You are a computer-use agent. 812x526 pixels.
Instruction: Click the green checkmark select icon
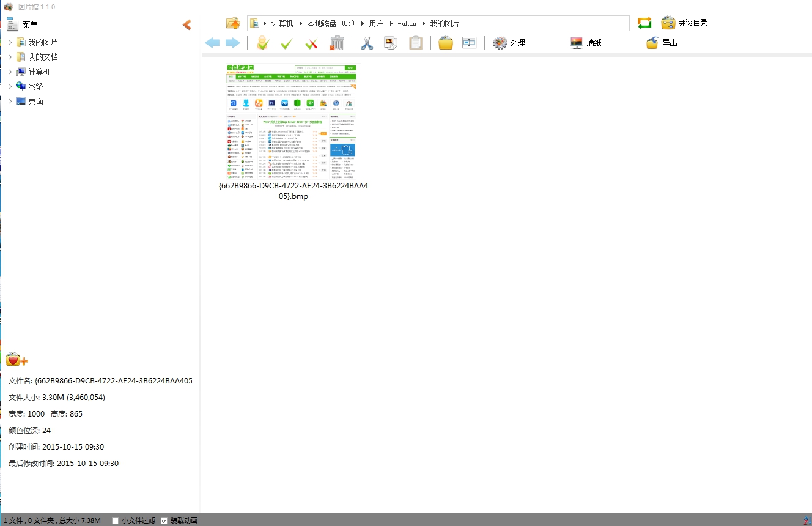(286, 43)
